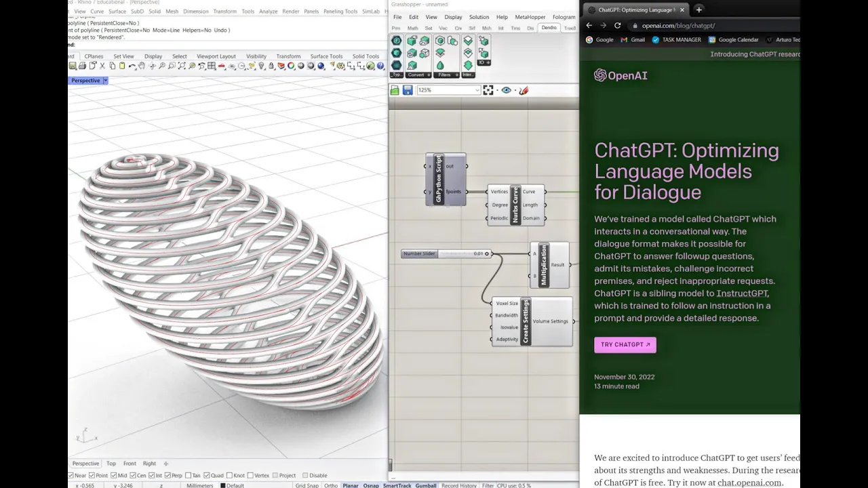
Task: Toggle the Cen osnap checkbox
Action: (132, 475)
